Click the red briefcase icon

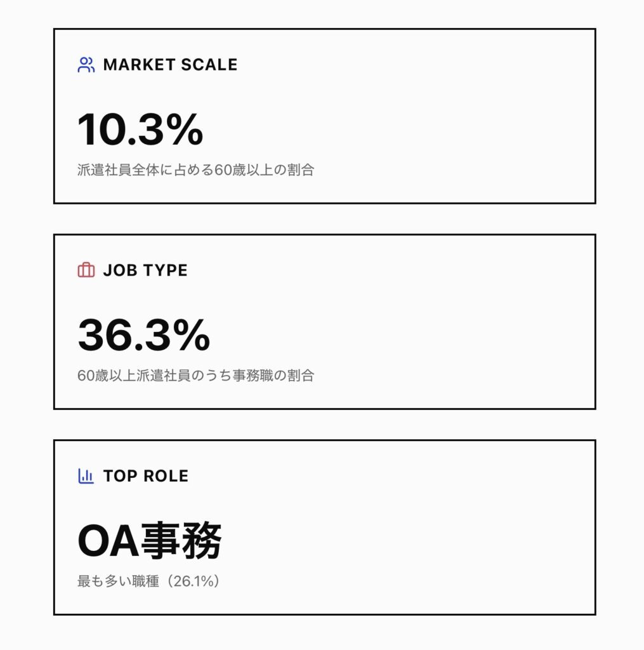pyautogui.click(x=86, y=270)
